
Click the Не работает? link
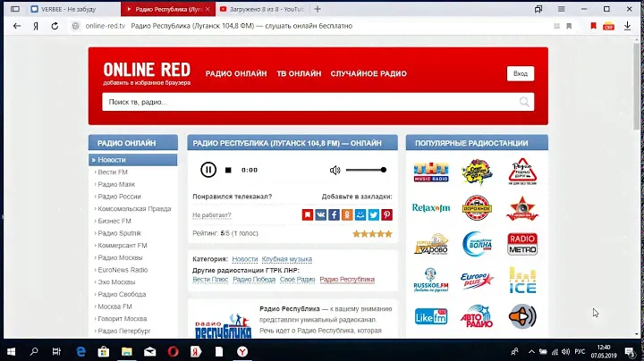(x=212, y=215)
